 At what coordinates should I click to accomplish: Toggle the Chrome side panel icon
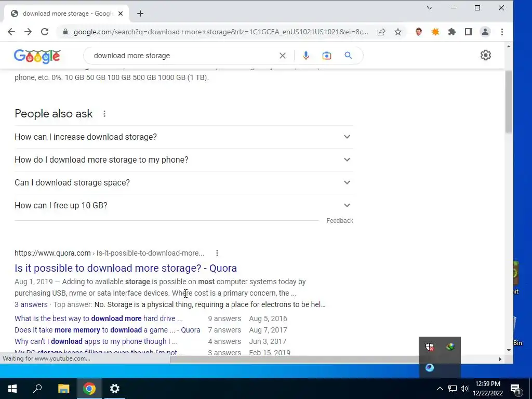coord(469,32)
